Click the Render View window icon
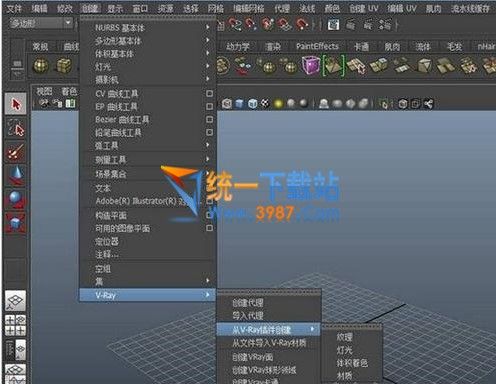The image size is (496, 384). (333, 24)
